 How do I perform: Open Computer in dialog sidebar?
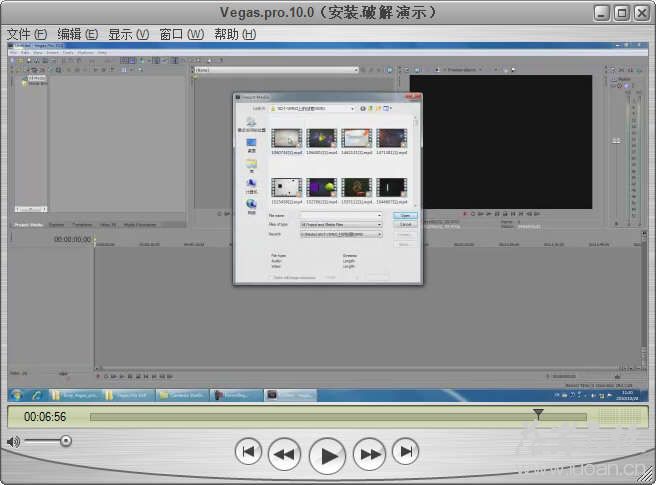(x=251, y=186)
